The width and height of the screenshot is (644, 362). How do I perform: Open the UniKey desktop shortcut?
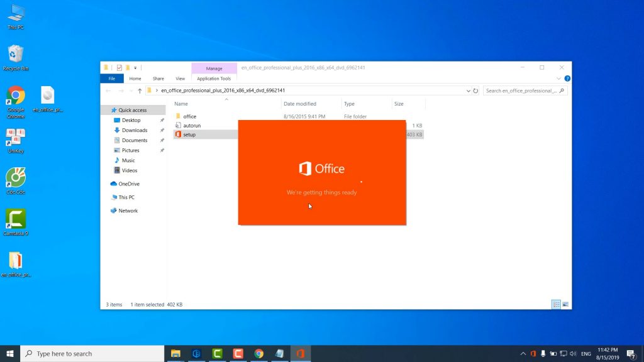[16, 141]
